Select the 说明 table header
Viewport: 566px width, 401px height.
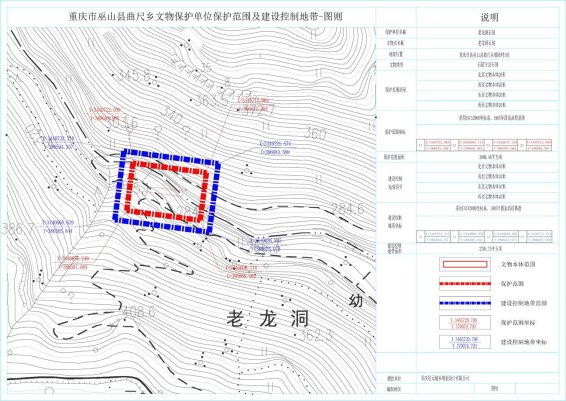pos(489,17)
